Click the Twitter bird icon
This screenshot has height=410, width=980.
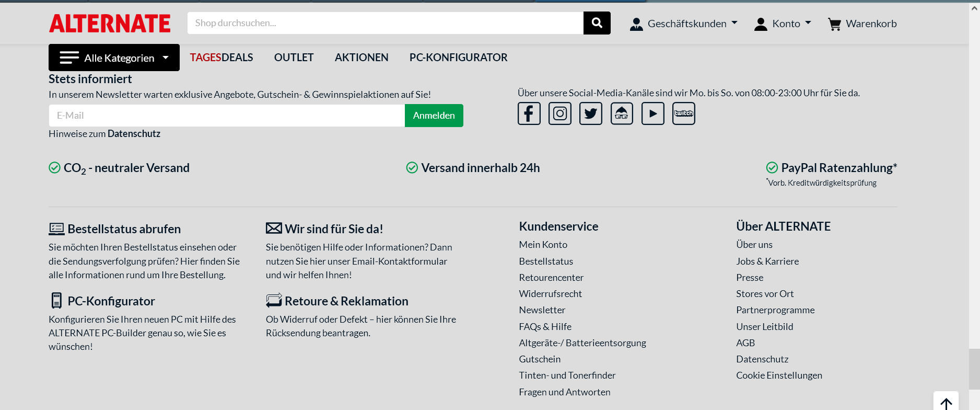coord(590,113)
